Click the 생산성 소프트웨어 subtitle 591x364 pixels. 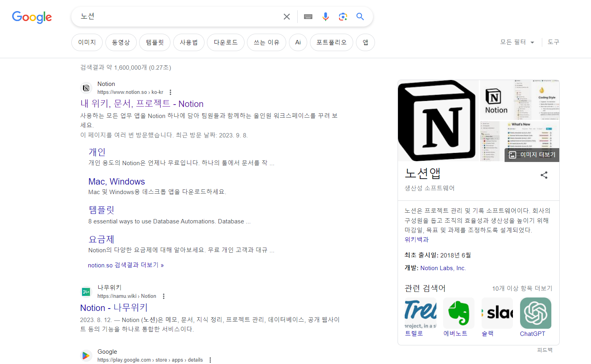(430, 188)
